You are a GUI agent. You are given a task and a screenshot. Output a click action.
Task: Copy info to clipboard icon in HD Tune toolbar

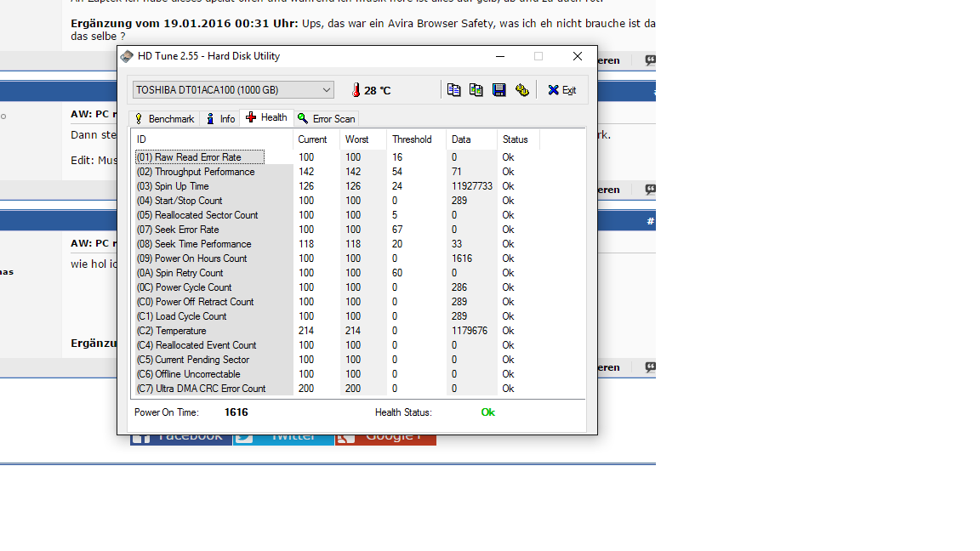(x=453, y=90)
